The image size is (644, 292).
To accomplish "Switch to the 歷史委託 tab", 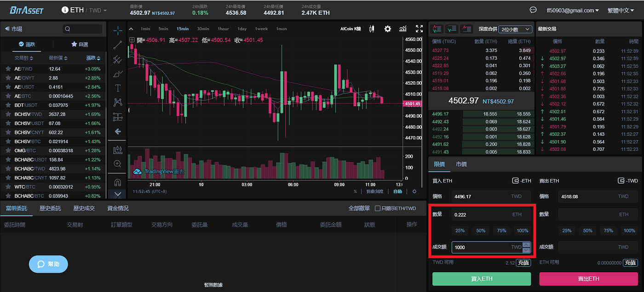I will 50,208.
